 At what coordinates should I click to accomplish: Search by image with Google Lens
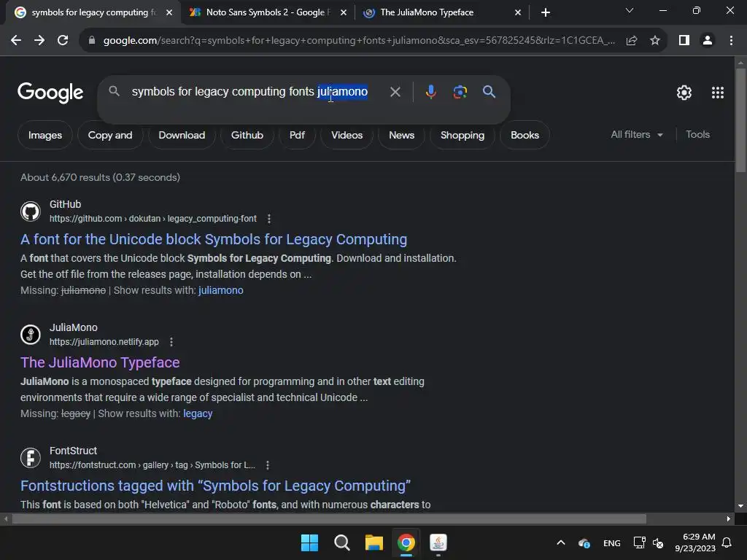click(x=460, y=91)
